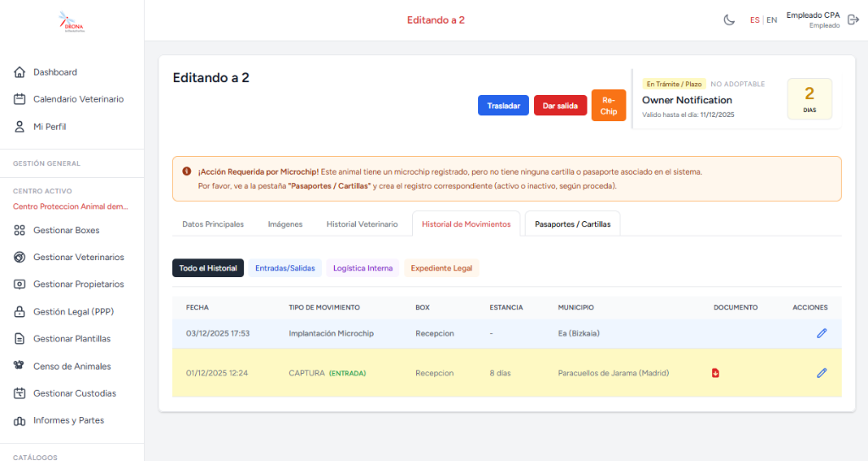The image size is (868, 461).
Task: Open the Imágenes tab
Action: 285,224
